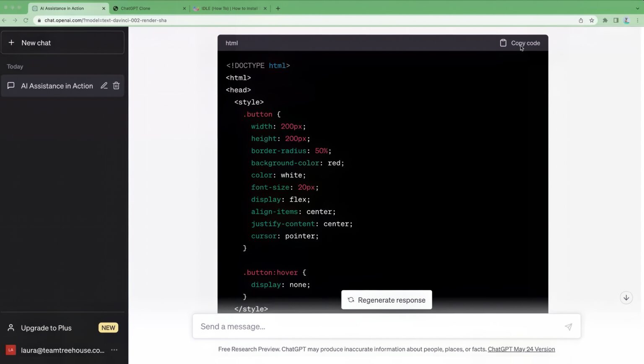Open chat options via the three-dot icon
644x364 pixels.
point(114,350)
